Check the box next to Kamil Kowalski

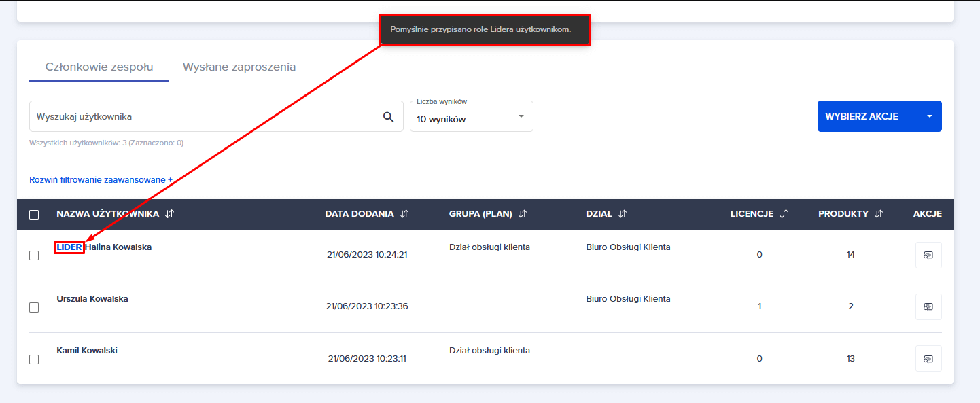(34, 360)
